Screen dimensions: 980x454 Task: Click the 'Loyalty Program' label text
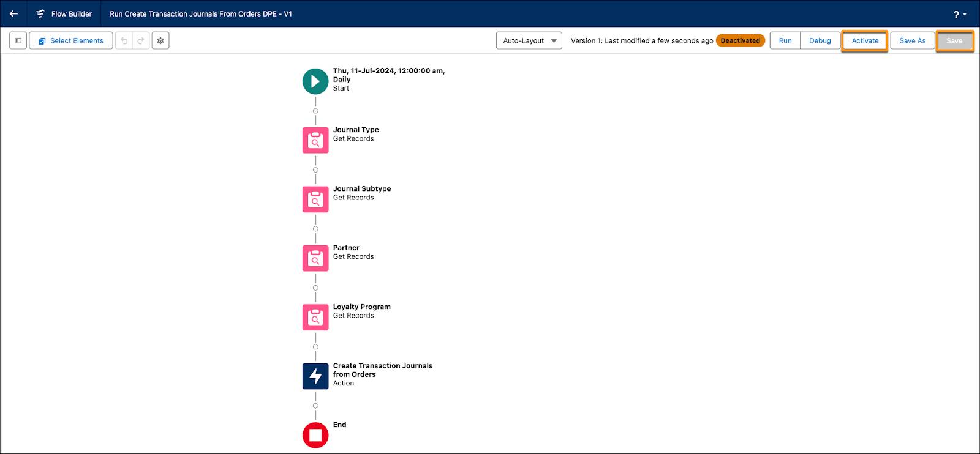(x=362, y=307)
